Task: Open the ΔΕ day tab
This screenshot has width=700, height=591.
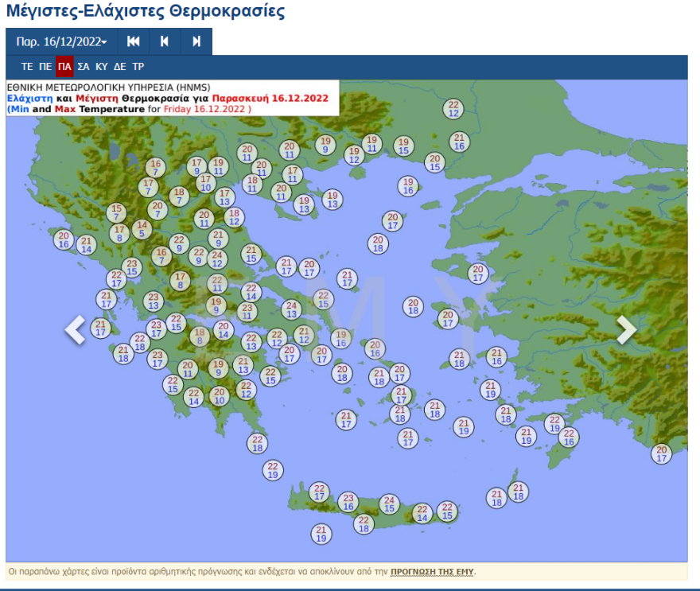Action: click(120, 67)
